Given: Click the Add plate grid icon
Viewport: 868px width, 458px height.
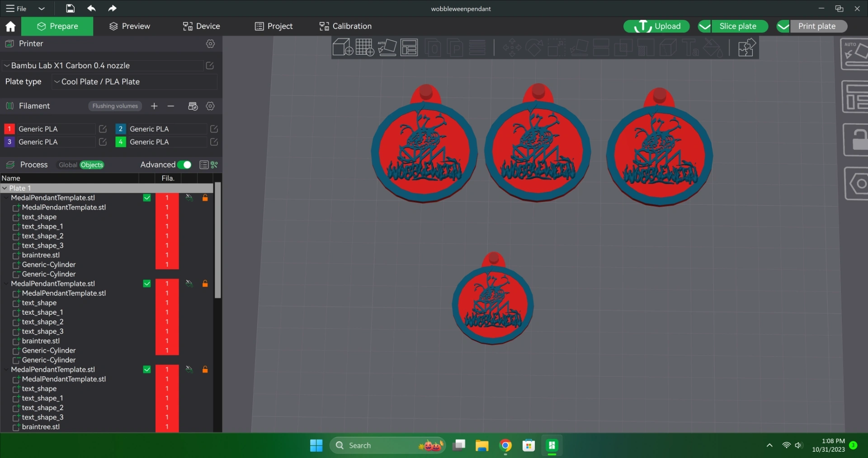Looking at the screenshot, I should pos(364,47).
